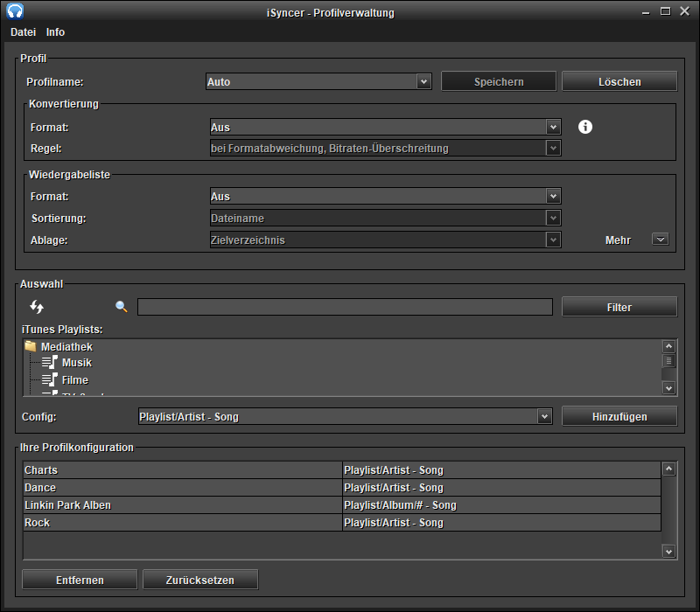Click the Playlist/Artist - Song cell for Dance

(501, 488)
